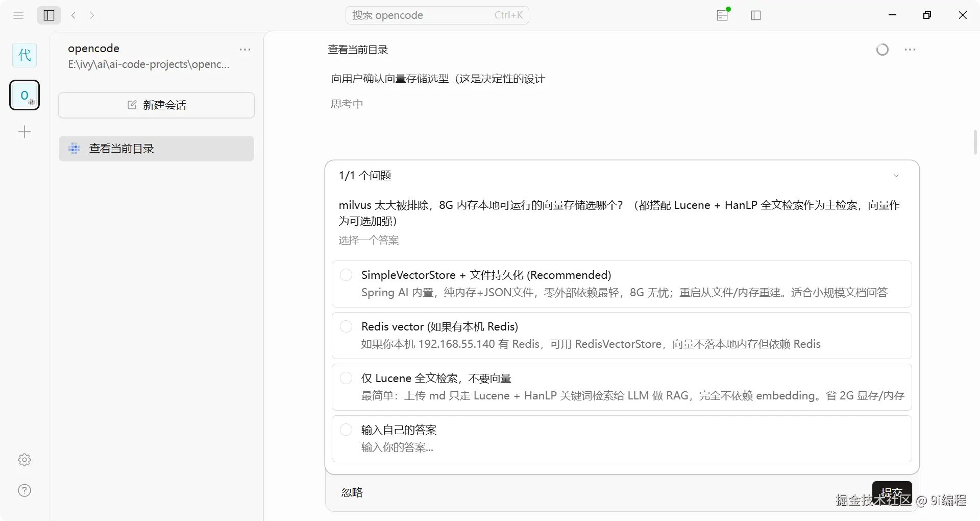Focus the 搜索 opencode search field

click(x=437, y=15)
